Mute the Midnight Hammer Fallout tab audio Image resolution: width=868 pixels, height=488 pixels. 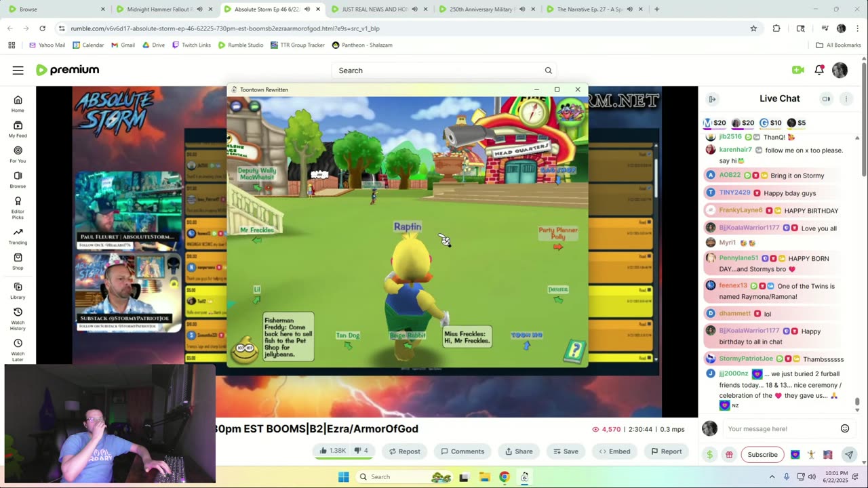199,9
